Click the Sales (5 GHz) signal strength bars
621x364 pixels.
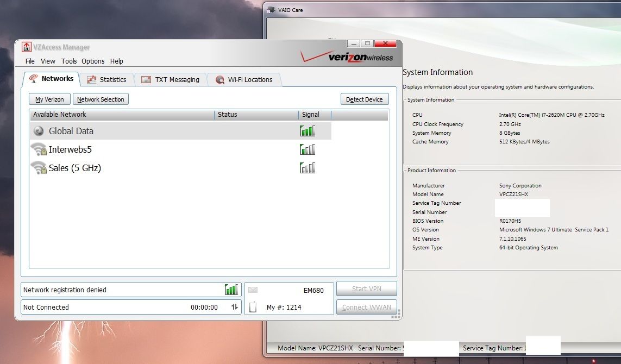click(x=308, y=168)
